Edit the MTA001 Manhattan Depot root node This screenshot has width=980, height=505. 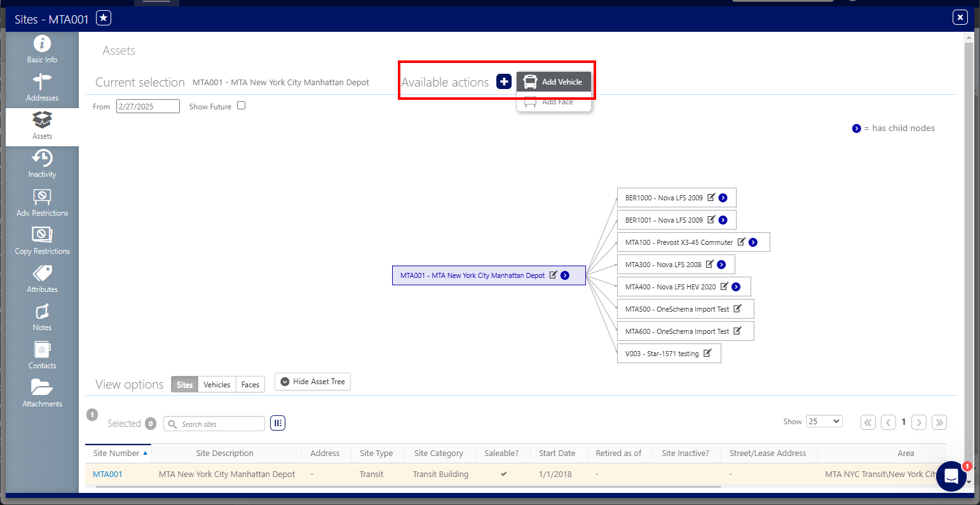pos(553,275)
